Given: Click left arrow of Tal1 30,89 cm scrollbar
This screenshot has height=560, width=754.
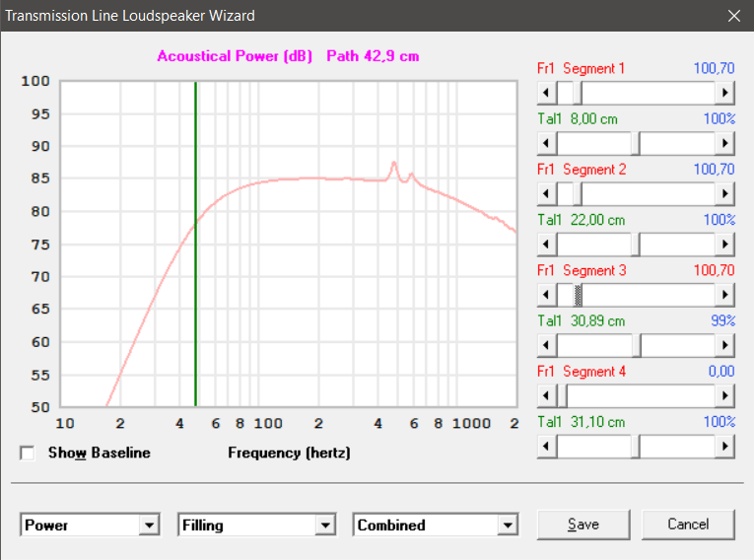Looking at the screenshot, I should (x=547, y=345).
